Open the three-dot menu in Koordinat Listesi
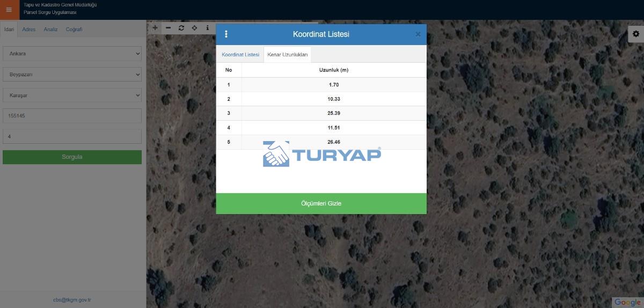The image size is (644, 308). [226, 34]
